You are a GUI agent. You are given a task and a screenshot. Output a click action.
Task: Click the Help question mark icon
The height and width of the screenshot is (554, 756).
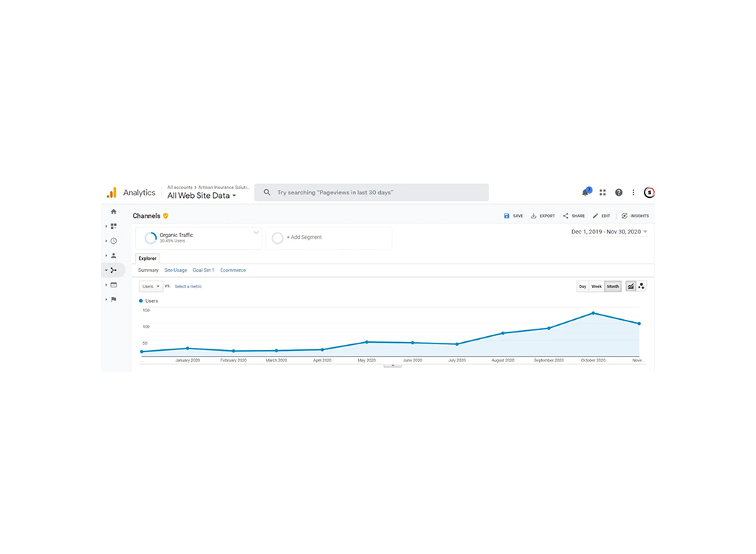(x=619, y=192)
